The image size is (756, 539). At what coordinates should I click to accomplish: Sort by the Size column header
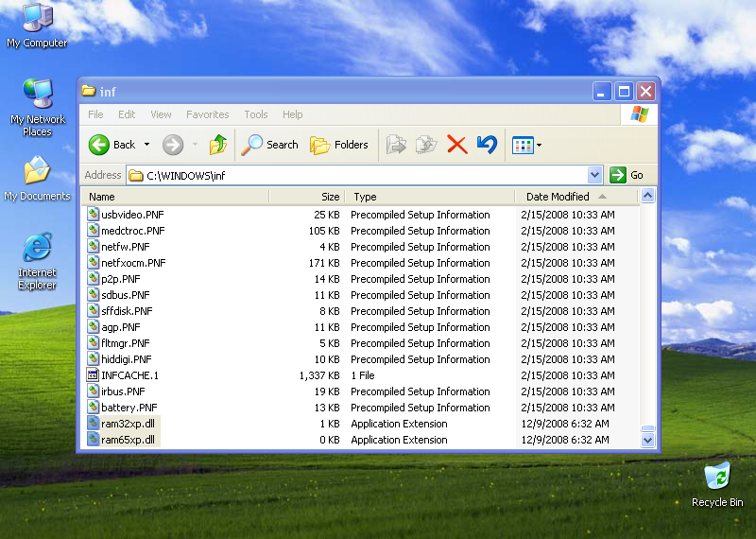coord(306,197)
